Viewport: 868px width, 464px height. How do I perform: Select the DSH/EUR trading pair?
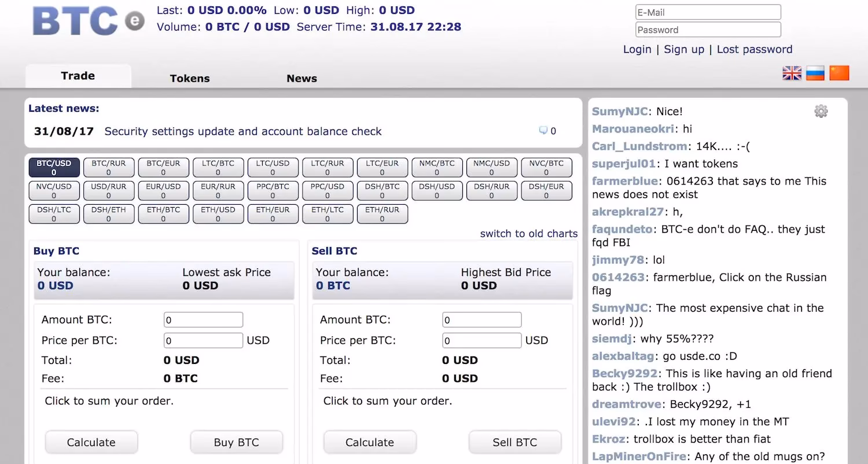click(546, 190)
